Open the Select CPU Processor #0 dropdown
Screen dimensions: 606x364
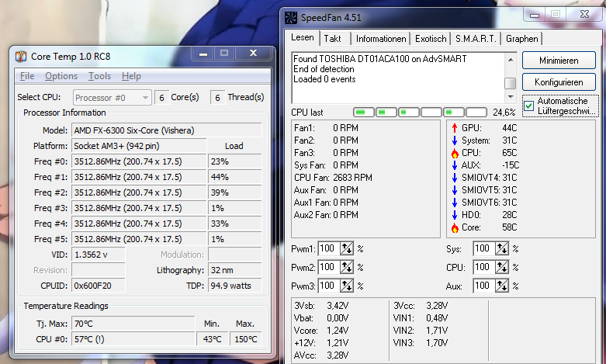(112, 98)
